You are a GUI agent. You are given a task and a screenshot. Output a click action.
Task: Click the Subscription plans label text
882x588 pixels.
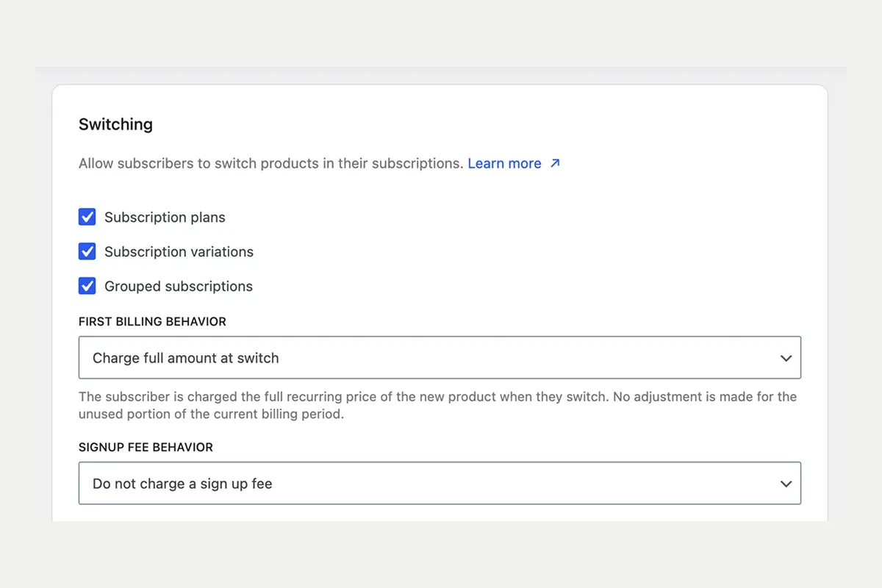point(165,218)
